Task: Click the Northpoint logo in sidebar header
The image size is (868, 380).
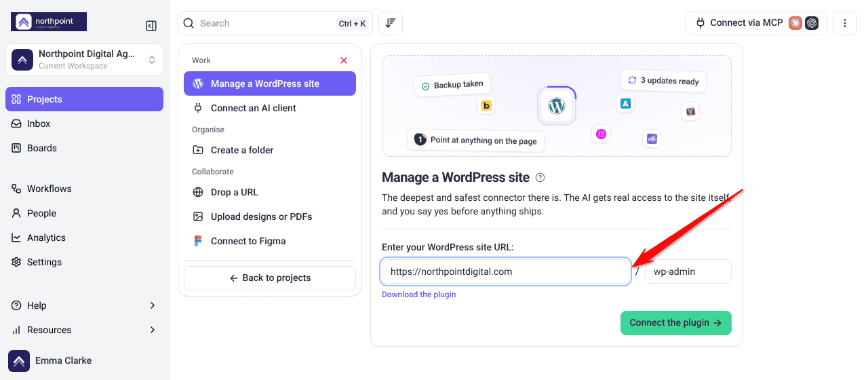Action: pyautogui.click(x=49, y=22)
